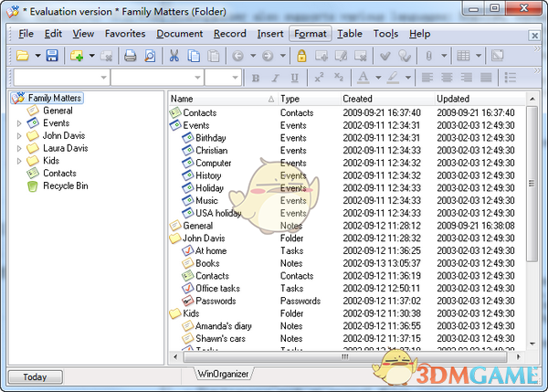Image resolution: width=548 pixels, height=392 pixels.
Task: Click the Save floppy disk icon
Action: (x=52, y=56)
